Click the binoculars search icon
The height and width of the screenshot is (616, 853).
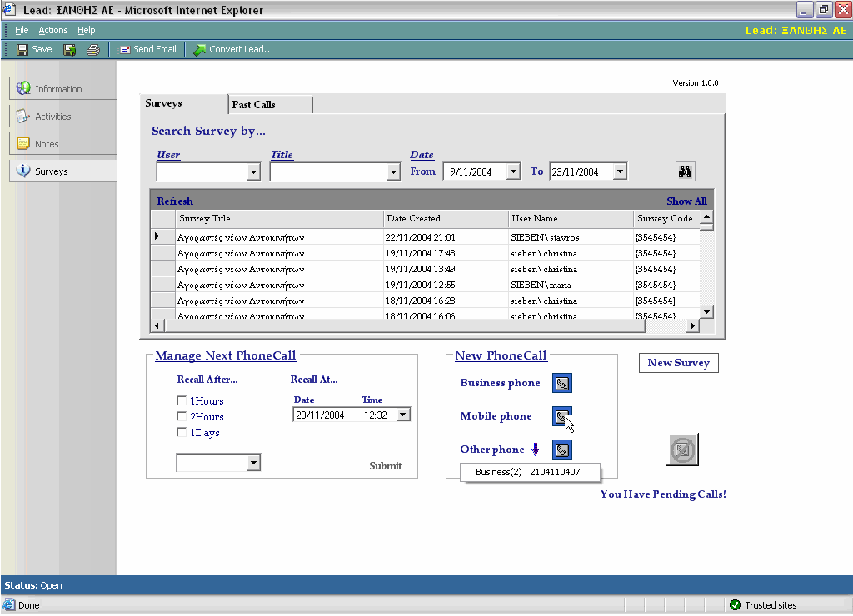pos(685,171)
